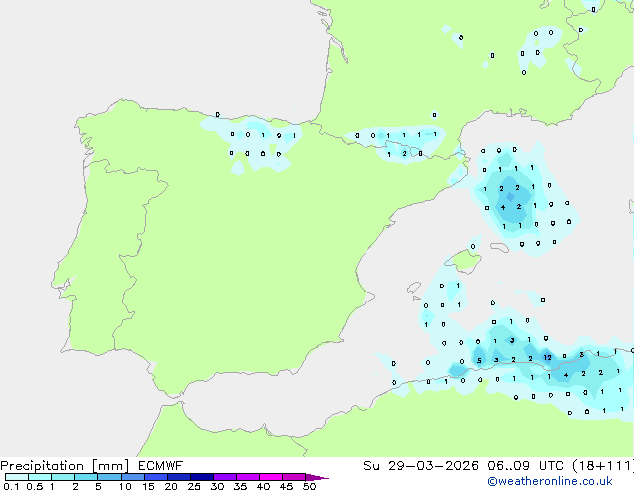The width and height of the screenshot is (634, 490).
Task: Click the '40' legend label
Action: pyautogui.click(x=263, y=486)
